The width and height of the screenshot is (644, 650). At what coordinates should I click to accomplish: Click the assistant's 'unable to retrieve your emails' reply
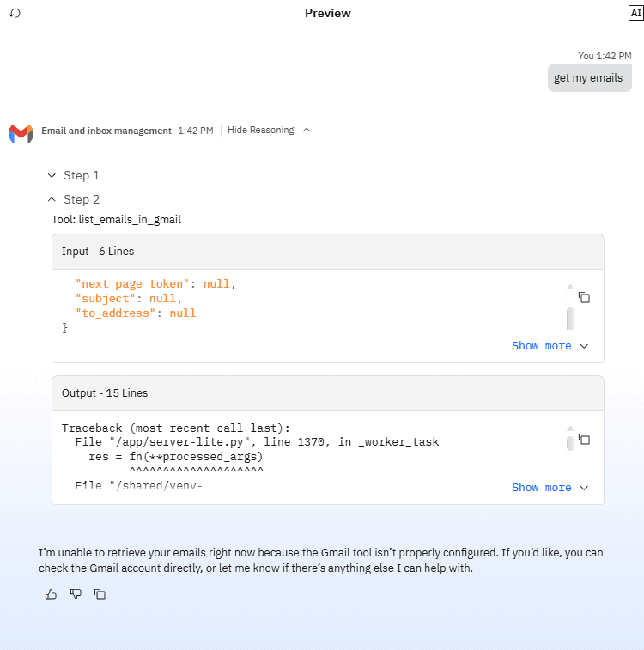tap(321, 561)
